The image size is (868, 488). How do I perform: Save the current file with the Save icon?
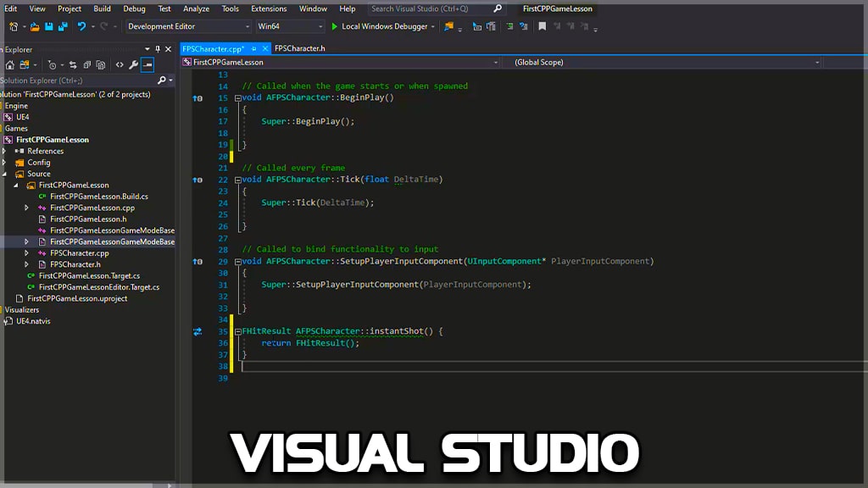[48, 26]
